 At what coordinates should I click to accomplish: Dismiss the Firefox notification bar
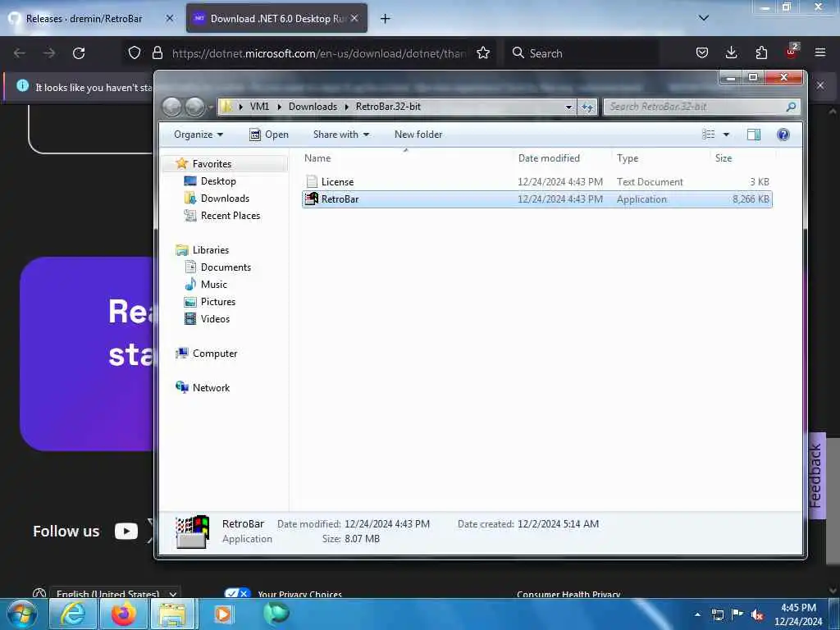coord(820,85)
